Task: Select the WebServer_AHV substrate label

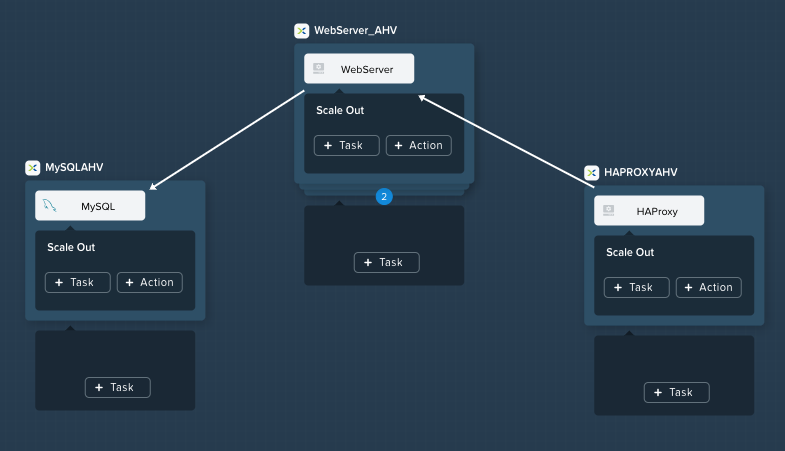Action: tap(355, 31)
